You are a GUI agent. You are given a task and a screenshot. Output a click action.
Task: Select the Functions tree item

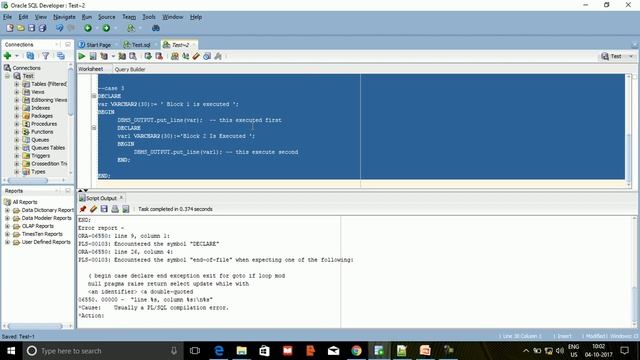point(42,132)
